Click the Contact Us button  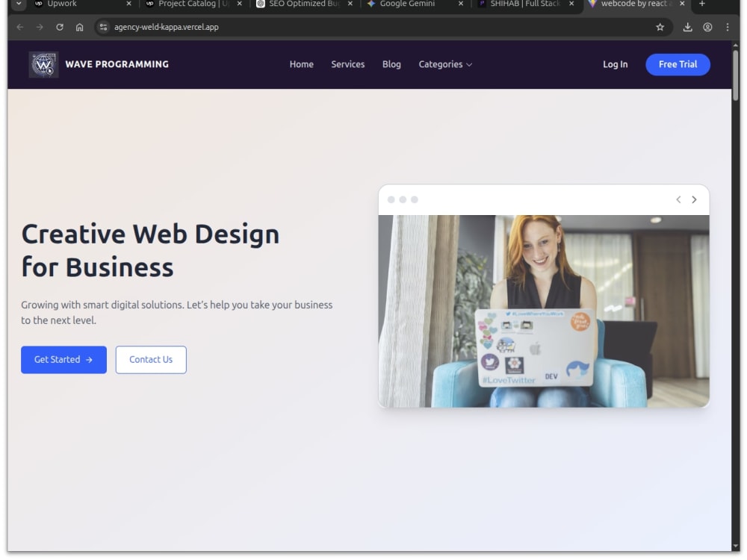[151, 360]
